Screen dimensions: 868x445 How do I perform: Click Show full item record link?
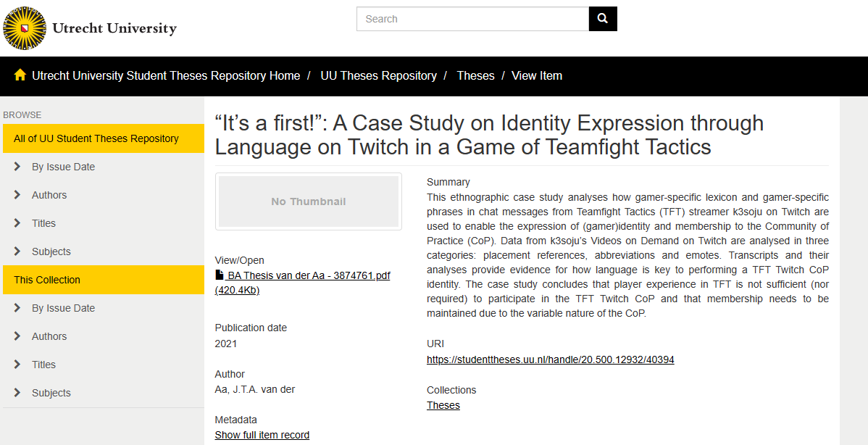coord(262,435)
